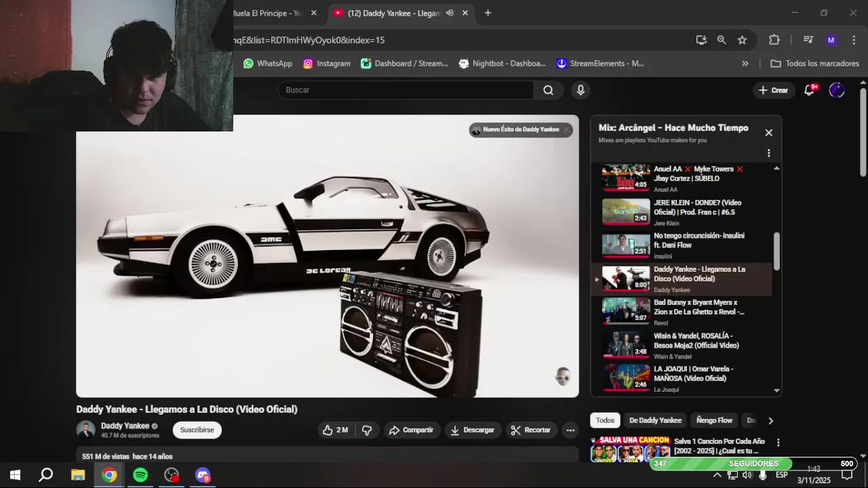Close the El Principe browser tab
The width and height of the screenshot is (868, 488).
pyautogui.click(x=313, y=13)
